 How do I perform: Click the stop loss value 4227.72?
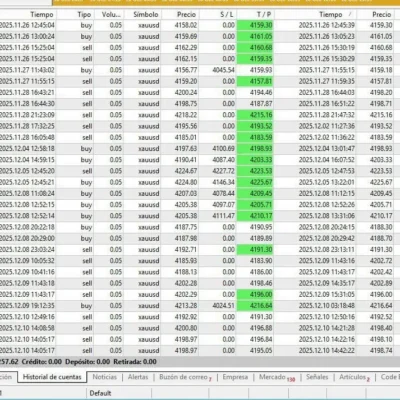click(x=223, y=171)
